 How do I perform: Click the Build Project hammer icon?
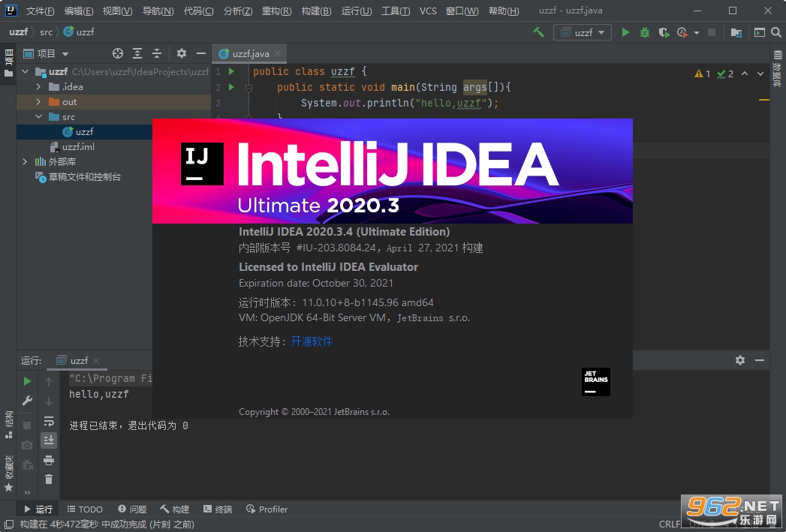tap(538, 32)
